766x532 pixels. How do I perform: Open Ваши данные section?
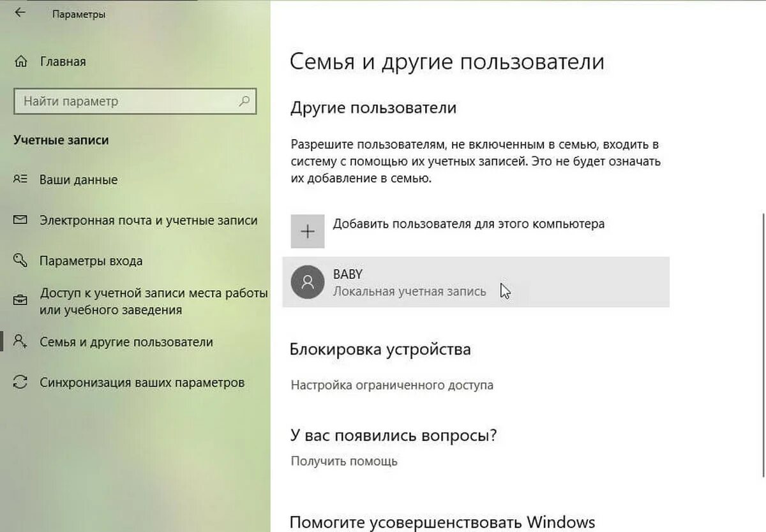[79, 180]
